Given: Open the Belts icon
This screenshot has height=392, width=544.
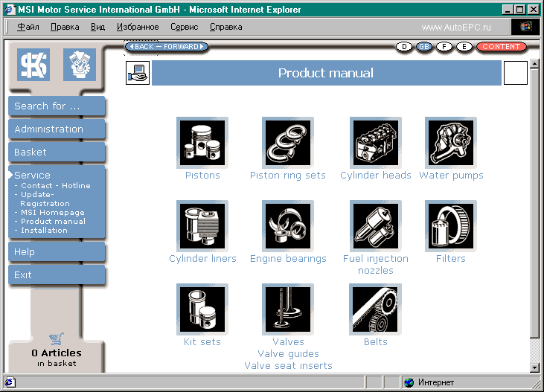Looking at the screenshot, I should point(376,309).
